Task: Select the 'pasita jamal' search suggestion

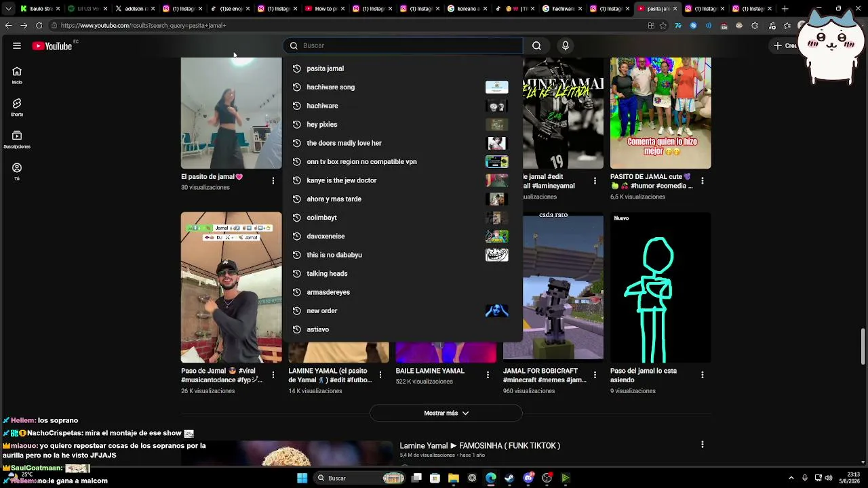Action: pos(403,68)
